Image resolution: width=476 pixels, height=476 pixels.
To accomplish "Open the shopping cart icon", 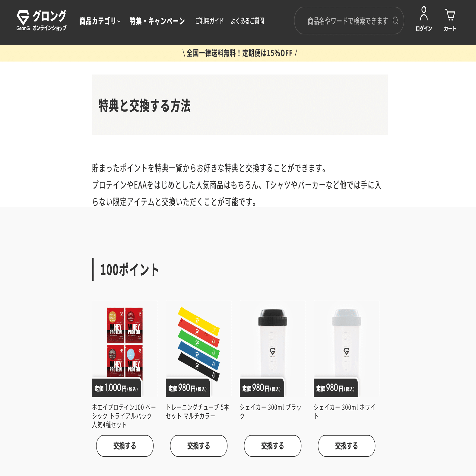I will pyautogui.click(x=450, y=20).
